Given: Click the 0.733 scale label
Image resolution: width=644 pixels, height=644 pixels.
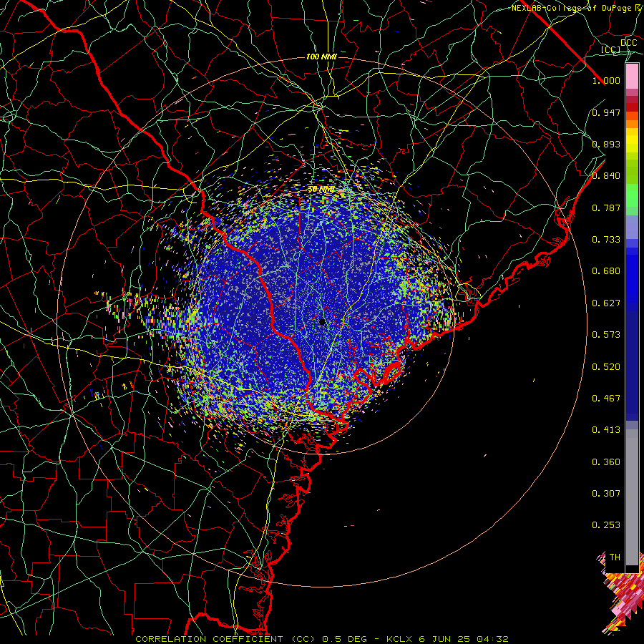Looking at the screenshot, I should [x=606, y=240].
